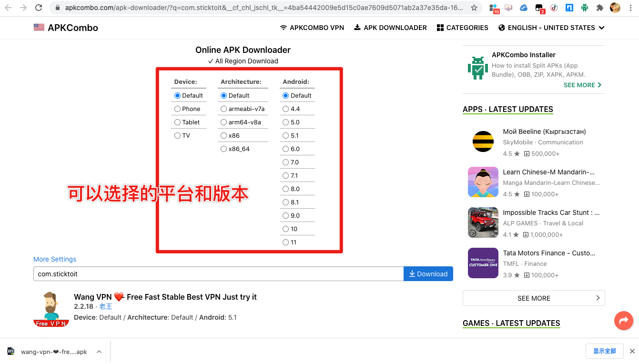Choose Android version 11

tap(286, 243)
